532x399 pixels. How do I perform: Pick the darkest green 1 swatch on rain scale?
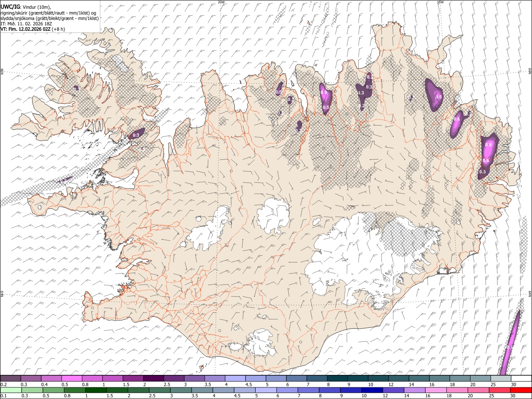point(96,390)
